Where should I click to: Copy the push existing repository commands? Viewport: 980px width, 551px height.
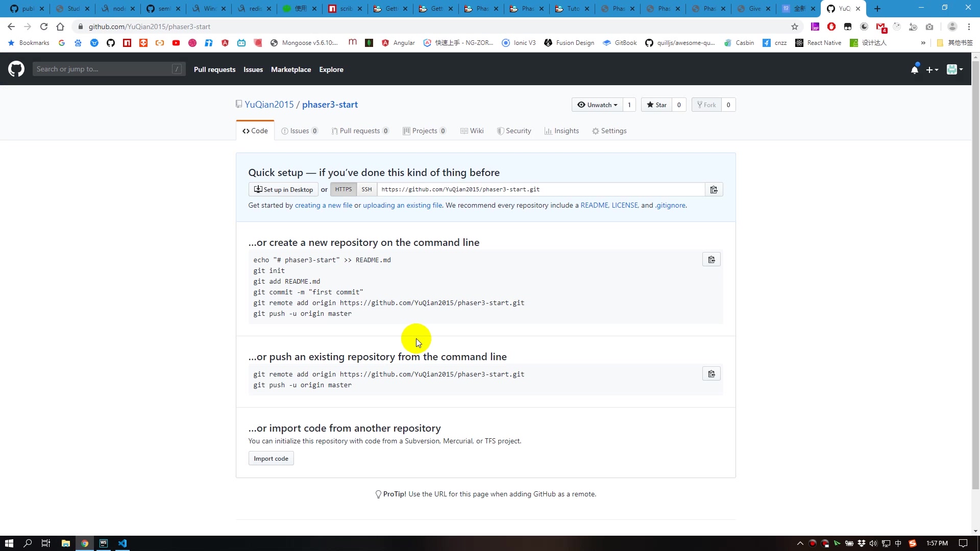tap(711, 374)
